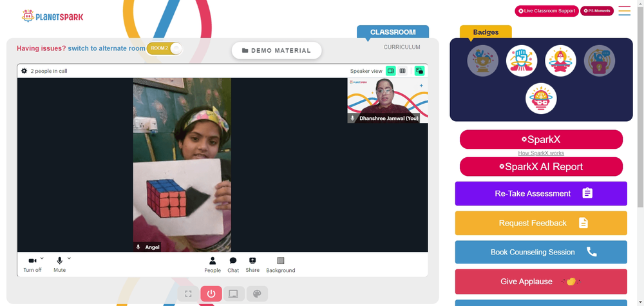The image size is (644, 306).
Task: Enter fullscreen mode icon
Action: (189, 294)
